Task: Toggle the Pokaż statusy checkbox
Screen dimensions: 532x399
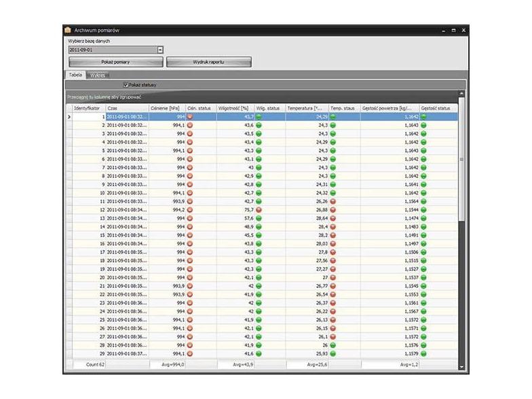Action: click(x=126, y=85)
